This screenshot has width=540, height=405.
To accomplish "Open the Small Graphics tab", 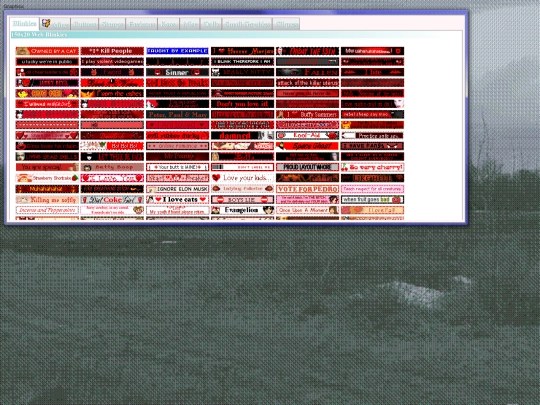I will [247, 24].
